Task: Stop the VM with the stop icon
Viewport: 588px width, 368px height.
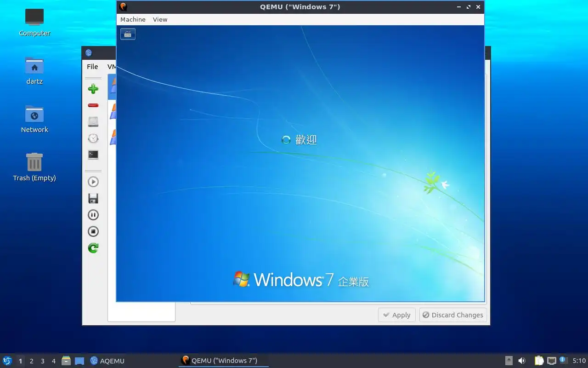Action: click(93, 231)
